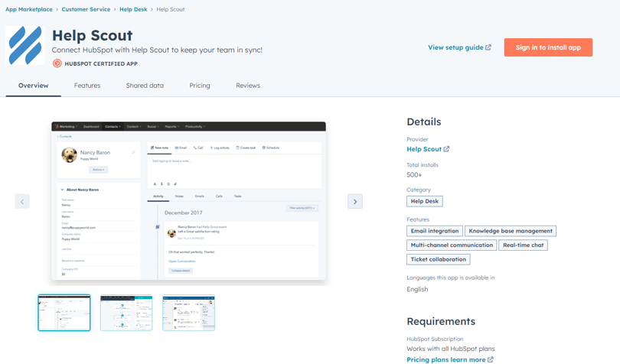Open the Shared data tab
The height and width of the screenshot is (364, 620).
click(x=145, y=86)
